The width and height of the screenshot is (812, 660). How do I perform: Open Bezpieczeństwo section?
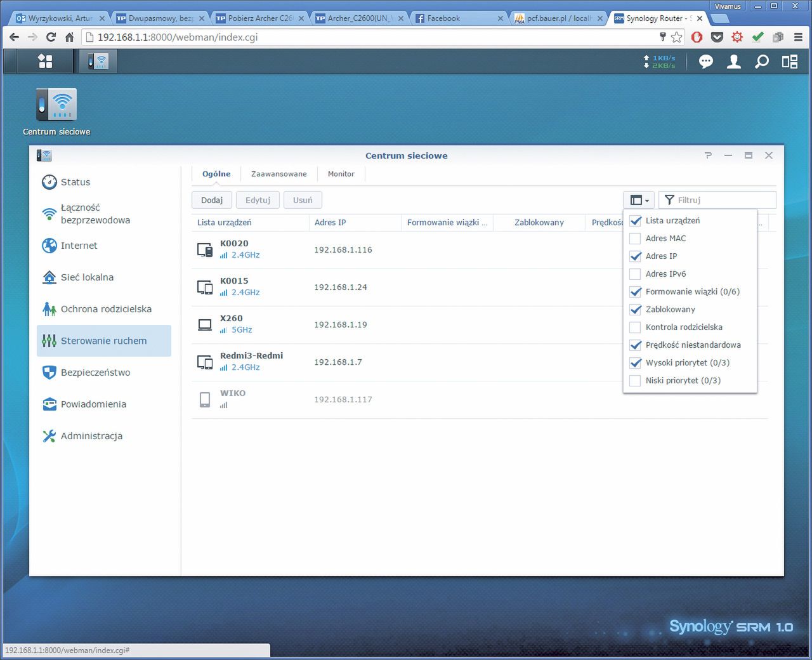tap(104, 373)
